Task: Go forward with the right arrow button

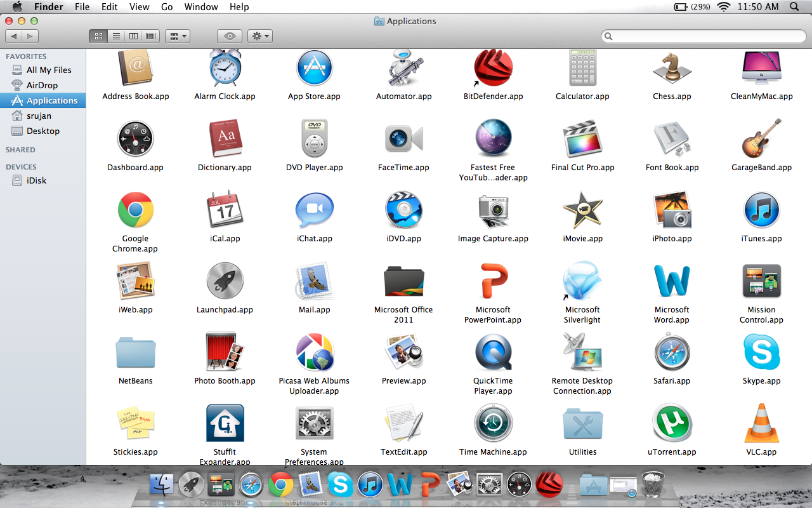Action: click(30, 36)
